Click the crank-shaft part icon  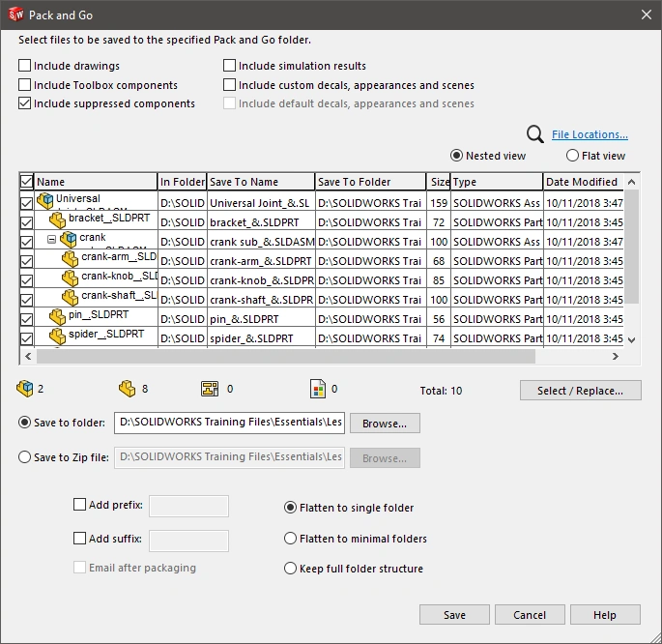(x=71, y=297)
